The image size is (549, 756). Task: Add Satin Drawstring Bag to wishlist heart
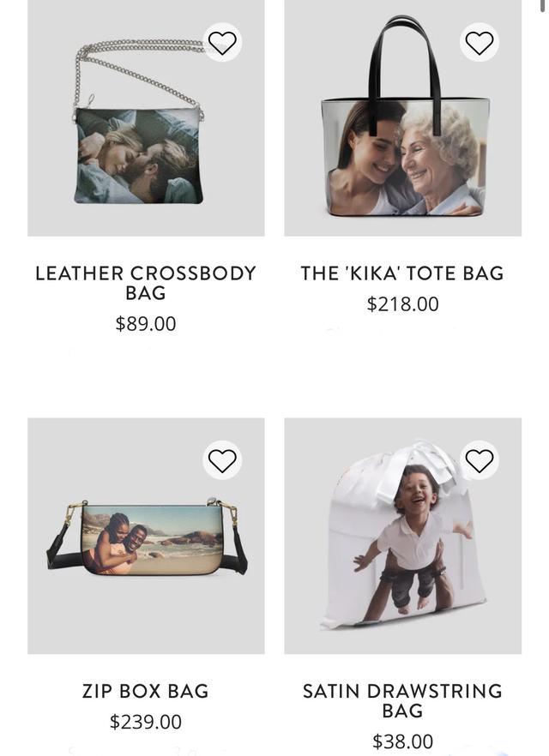click(479, 460)
